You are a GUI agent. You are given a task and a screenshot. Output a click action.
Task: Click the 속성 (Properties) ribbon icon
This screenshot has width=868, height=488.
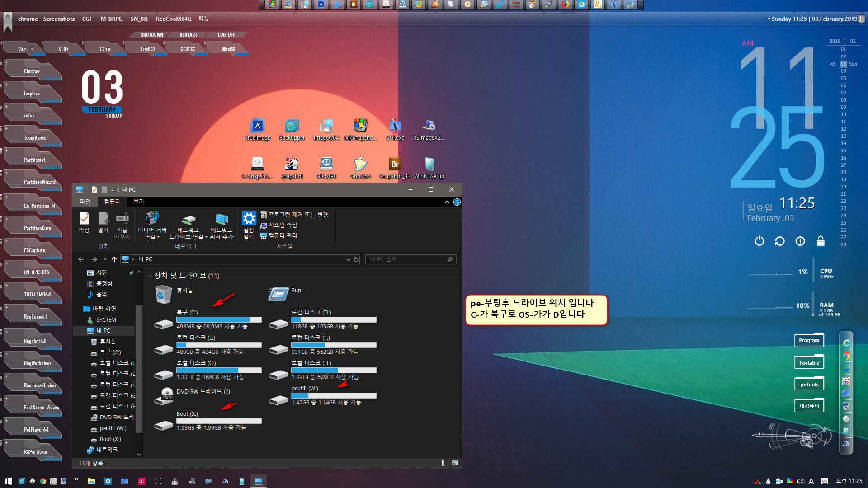pos(84,222)
